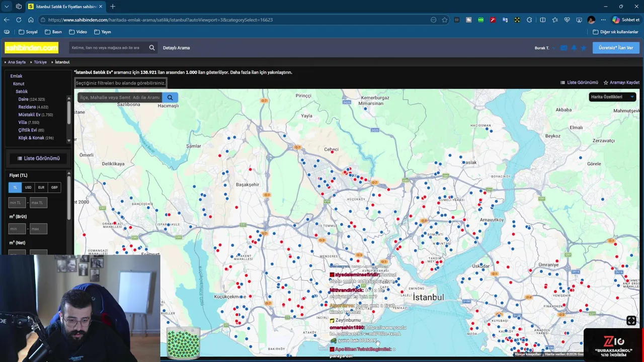This screenshot has width=644, height=362.
Task: Click the red extension icon in toolbar
Action: (493, 20)
